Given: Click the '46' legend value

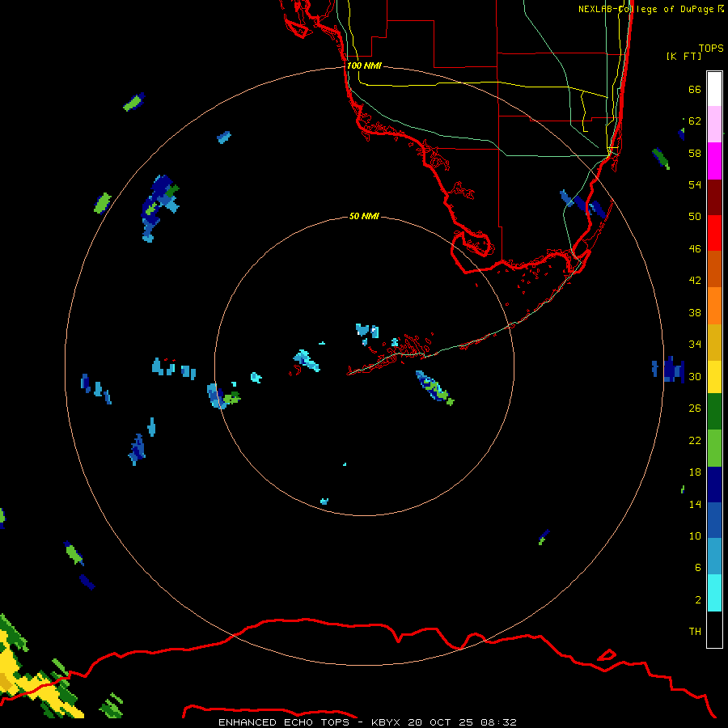Looking at the screenshot, I should pos(695,248).
